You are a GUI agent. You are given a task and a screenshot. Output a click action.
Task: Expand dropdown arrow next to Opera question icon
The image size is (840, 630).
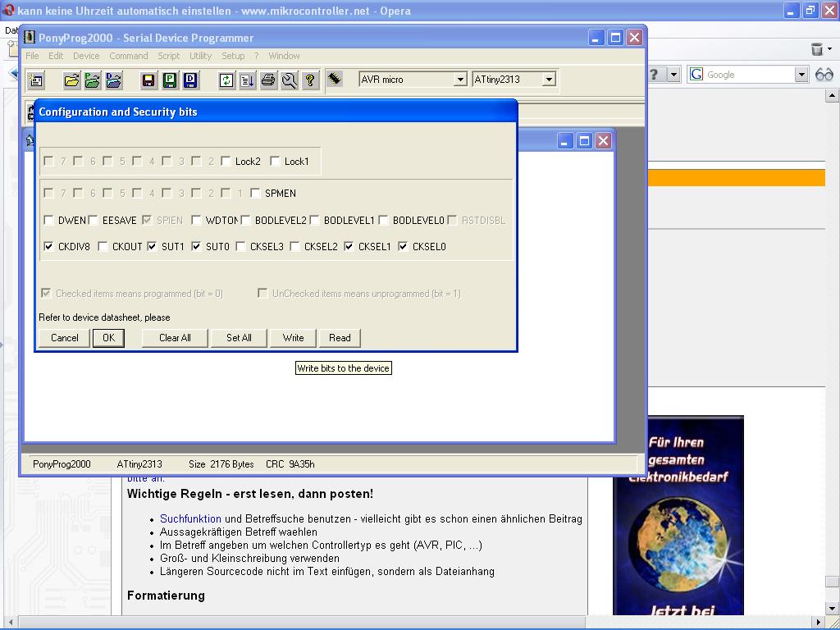tap(674, 74)
